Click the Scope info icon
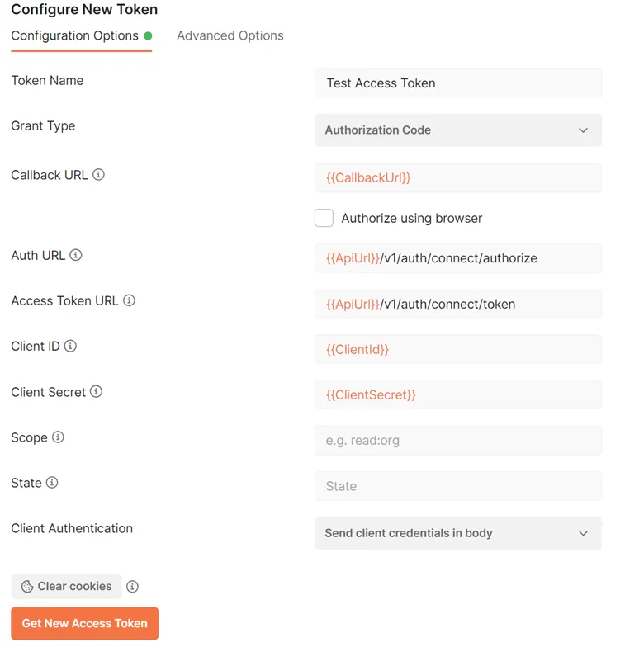Screen dimensions: 644x647 (58, 437)
